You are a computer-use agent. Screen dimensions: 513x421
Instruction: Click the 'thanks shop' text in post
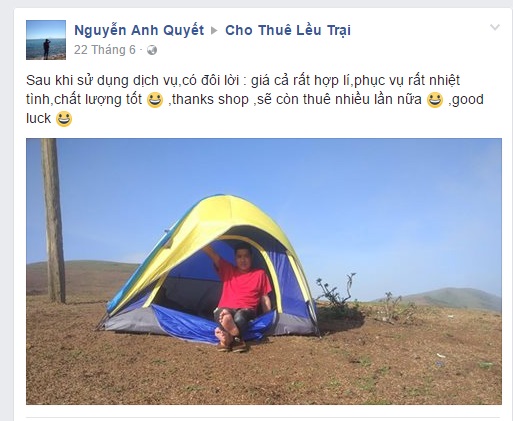[210, 99]
